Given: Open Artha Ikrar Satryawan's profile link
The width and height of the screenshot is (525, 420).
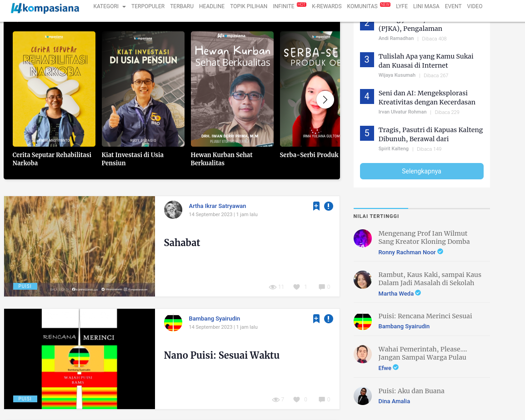Looking at the screenshot, I should click(217, 206).
